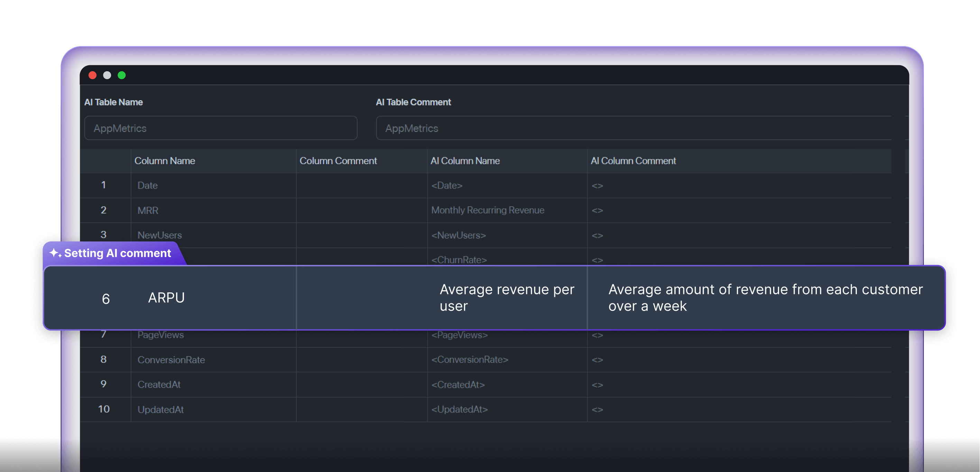Click row number 3
Image resolution: width=980 pixels, height=472 pixels.
point(103,235)
